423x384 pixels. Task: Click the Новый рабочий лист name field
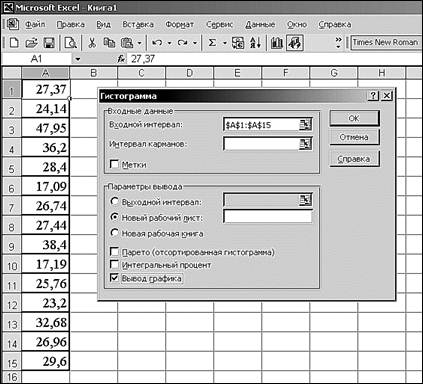(268, 217)
